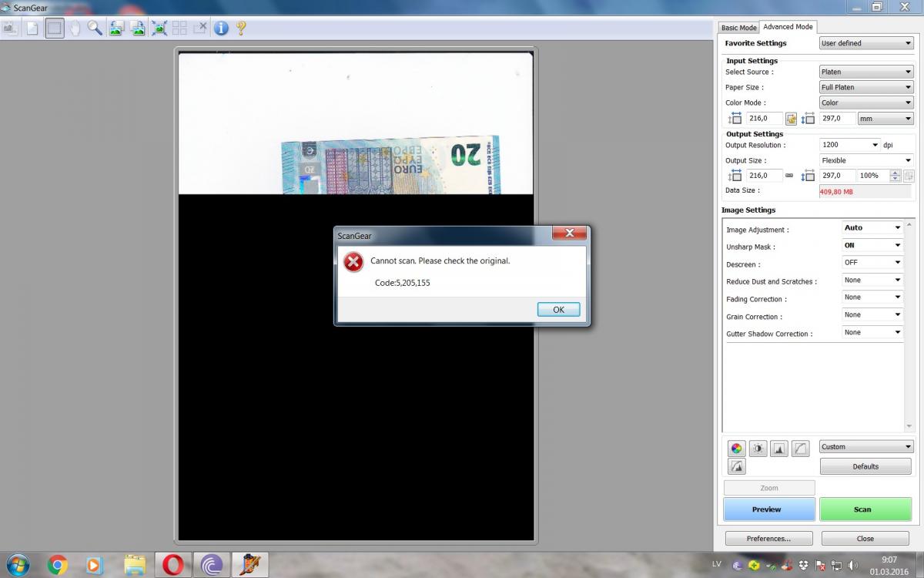The width and height of the screenshot is (924, 578).
Task: Expand the Paper Size dropdown
Action: pos(866,87)
